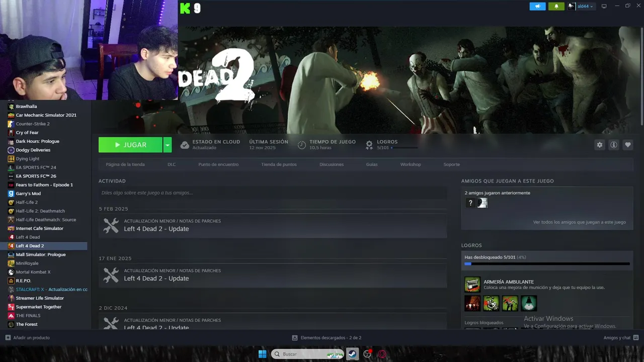The height and width of the screenshot is (362, 644).
Task: Select Car Mechanic Simulator 2021
Action: point(46,115)
